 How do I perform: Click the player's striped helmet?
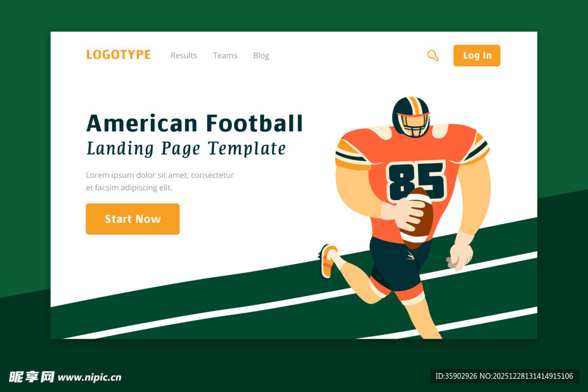(411, 117)
